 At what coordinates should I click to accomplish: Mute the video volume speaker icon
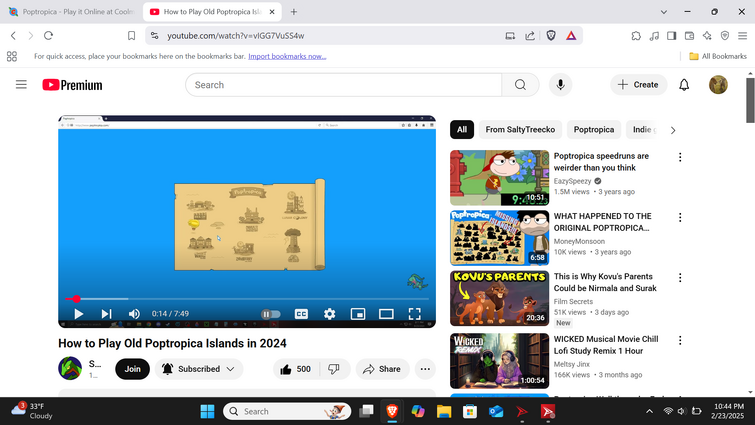pos(134,314)
